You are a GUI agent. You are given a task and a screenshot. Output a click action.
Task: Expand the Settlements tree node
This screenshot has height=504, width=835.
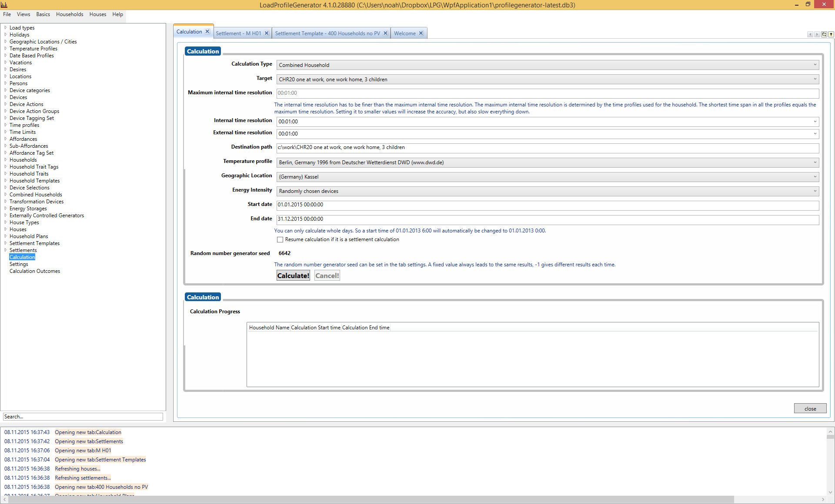coord(6,250)
